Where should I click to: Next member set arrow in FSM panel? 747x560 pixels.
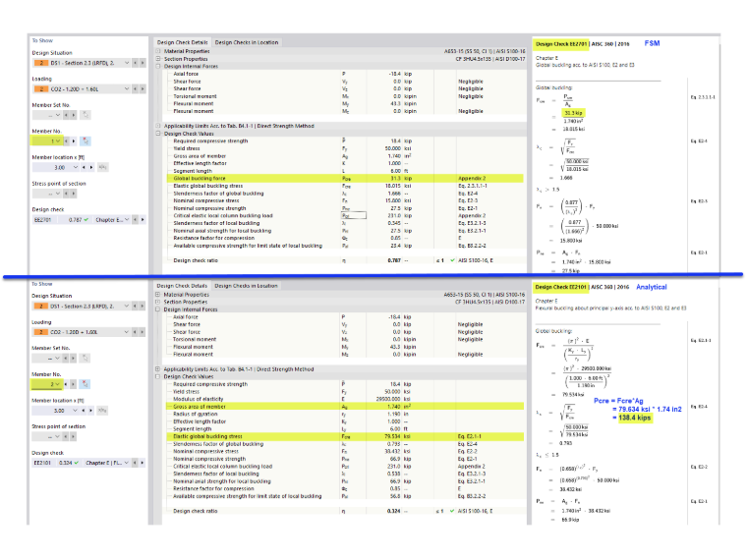coord(74,115)
